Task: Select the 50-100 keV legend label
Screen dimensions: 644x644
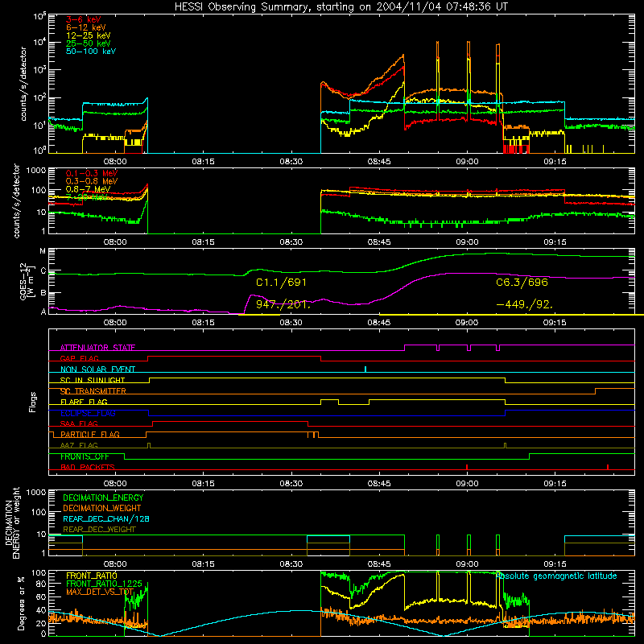Action: click(x=91, y=52)
